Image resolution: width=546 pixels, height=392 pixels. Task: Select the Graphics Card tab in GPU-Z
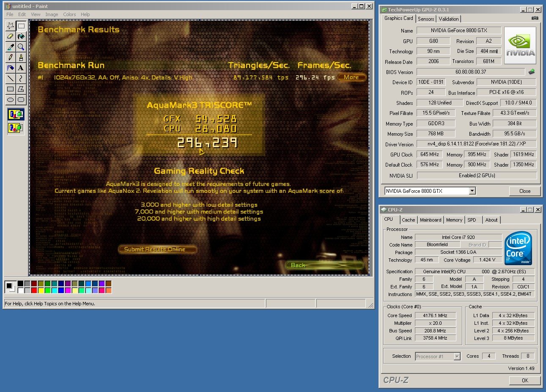pyautogui.click(x=398, y=18)
